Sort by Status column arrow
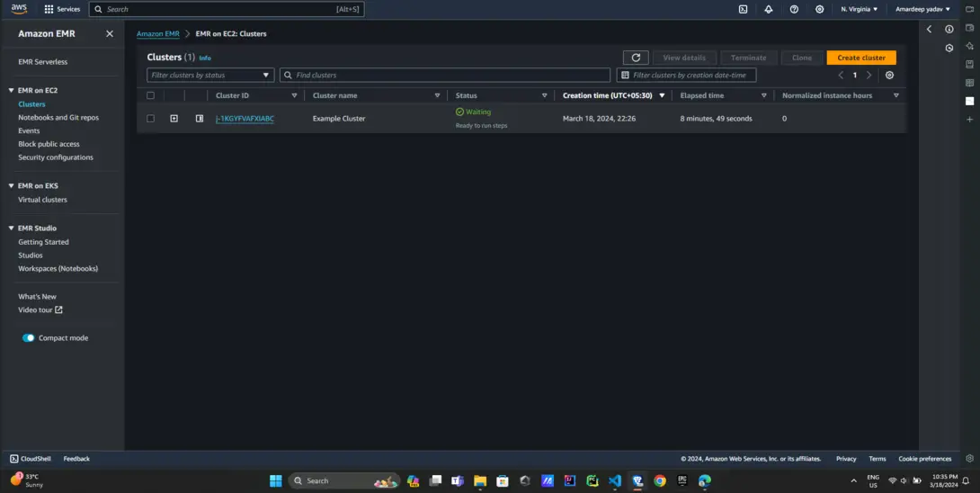The image size is (980, 493). (x=544, y=95)
